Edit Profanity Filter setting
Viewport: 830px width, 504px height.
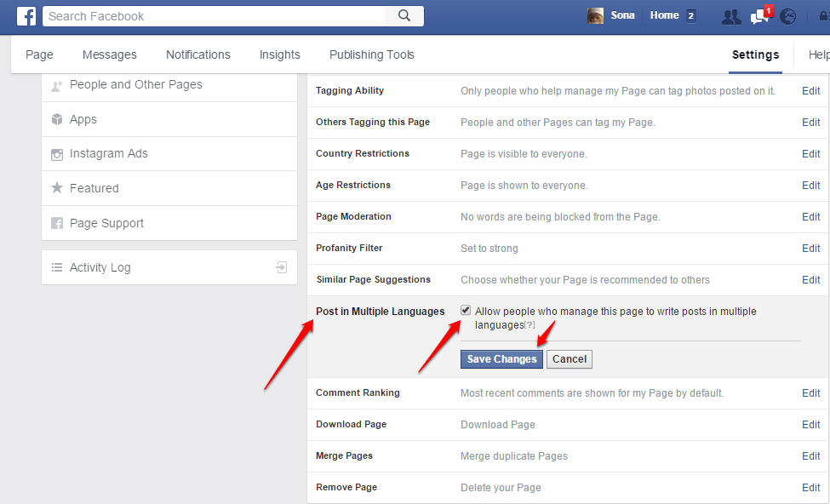pos(811,249)
